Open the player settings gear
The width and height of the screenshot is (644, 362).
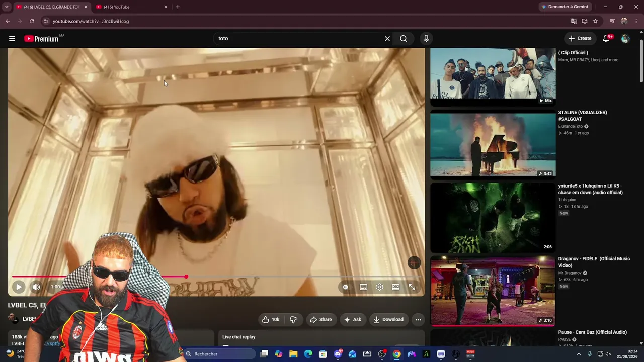pos(380,287)
